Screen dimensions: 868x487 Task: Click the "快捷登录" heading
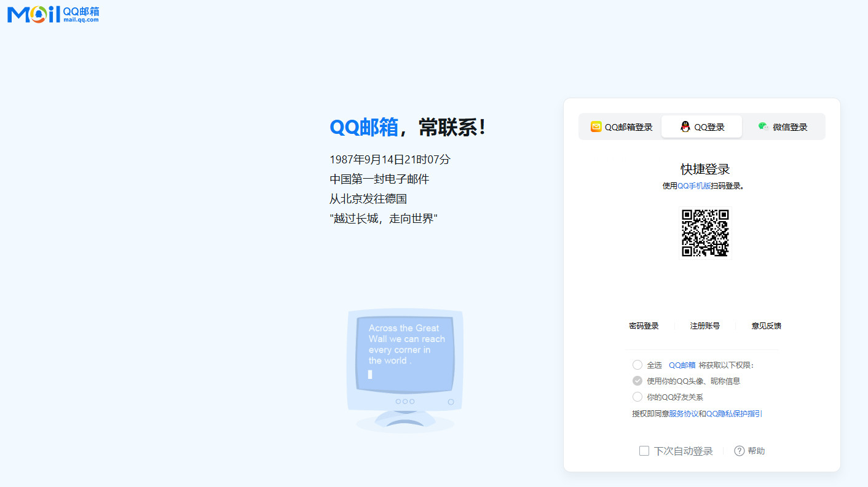[x=705, y=169]
